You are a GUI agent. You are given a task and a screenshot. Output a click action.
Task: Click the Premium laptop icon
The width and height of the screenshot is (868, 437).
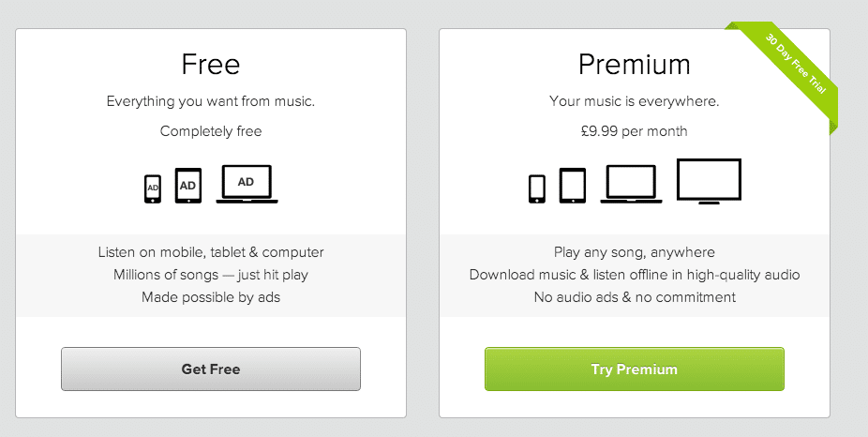631,184
